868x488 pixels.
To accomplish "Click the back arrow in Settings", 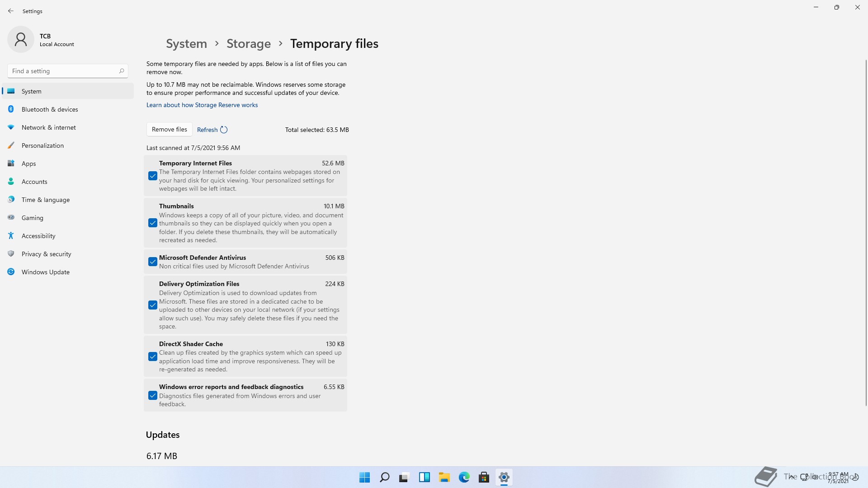I will [11, 11].
